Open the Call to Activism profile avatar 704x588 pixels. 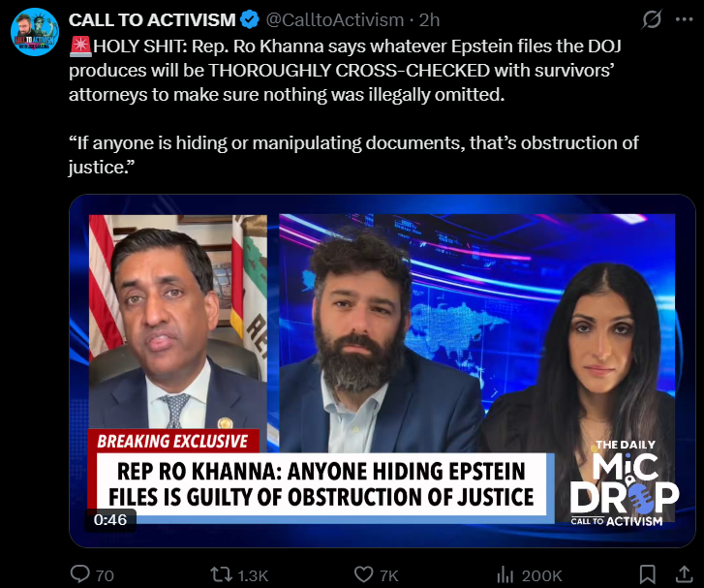pyautogui.click(x=35, y=32)
